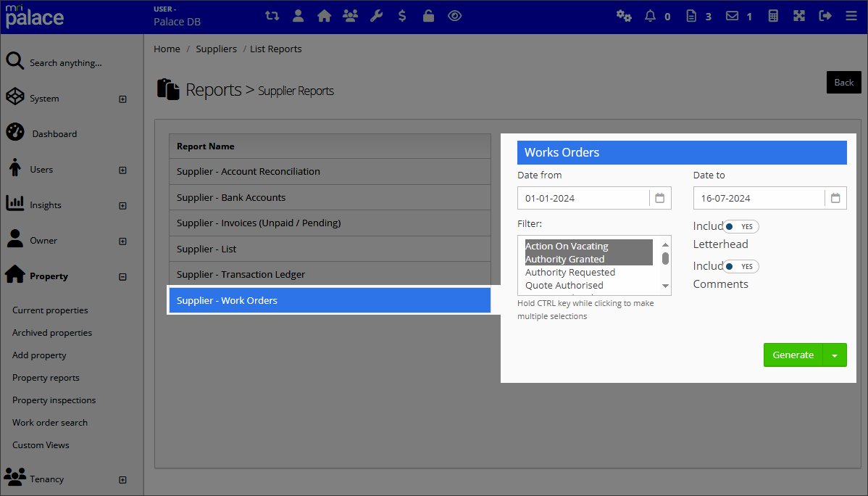Open Current properties in sidebar
Viewport: 868px width, 496px height.
tap(51, 310)
